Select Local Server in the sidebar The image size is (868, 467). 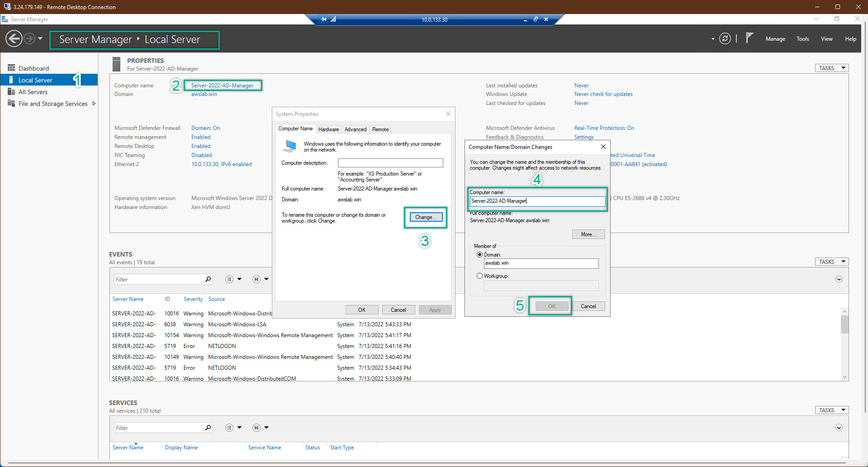[x=49, y=80]
